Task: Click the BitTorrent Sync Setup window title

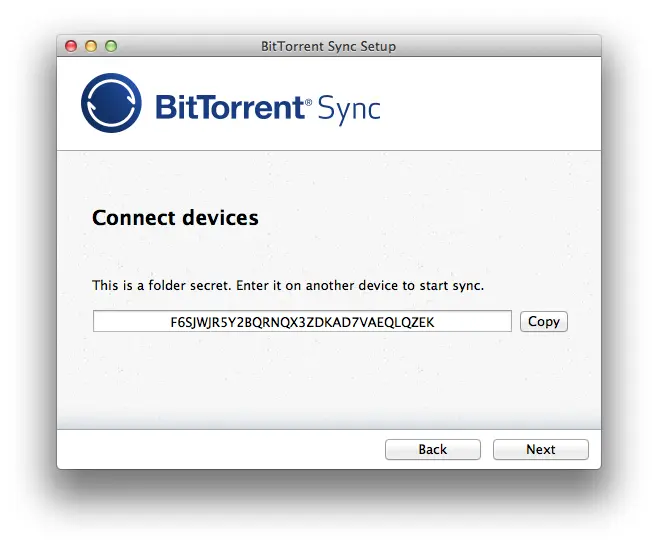Action: coord(329,46)
